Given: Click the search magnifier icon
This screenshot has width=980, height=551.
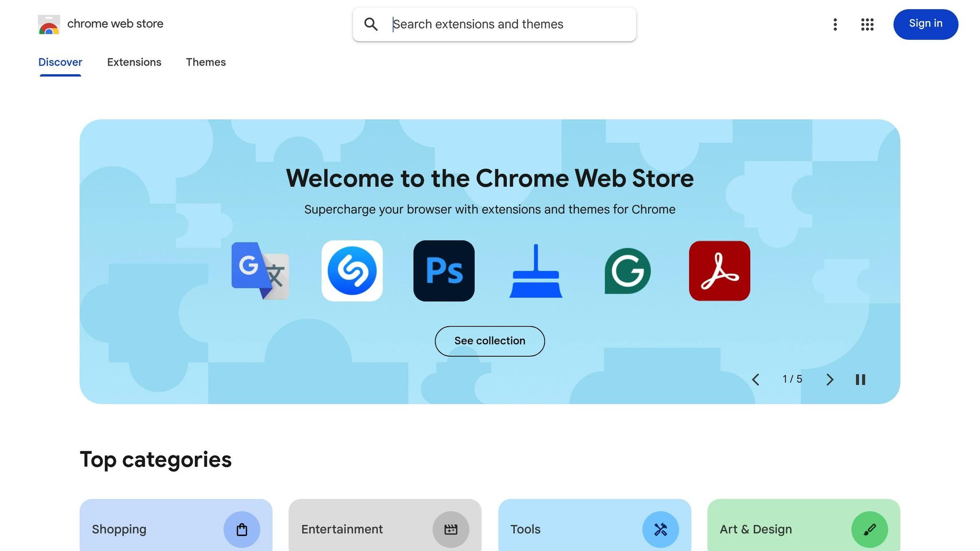Looking at the screenshot, I should (371, 24).
